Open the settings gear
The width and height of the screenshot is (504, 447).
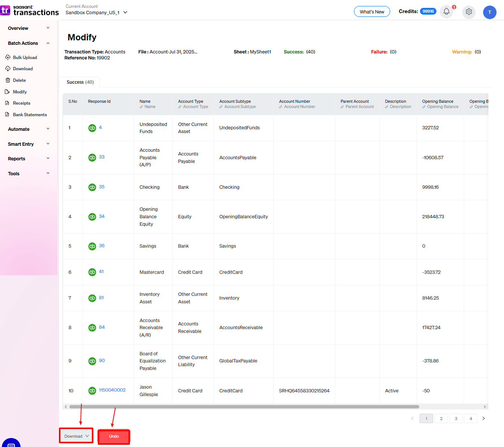click(x=469, y=12)
